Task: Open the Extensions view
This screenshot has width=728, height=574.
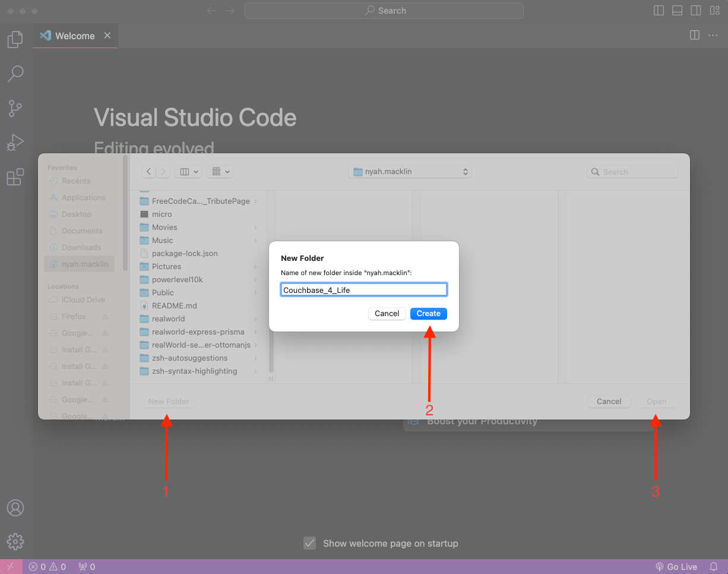Action: pyautogui.click(x=15, y=176)
